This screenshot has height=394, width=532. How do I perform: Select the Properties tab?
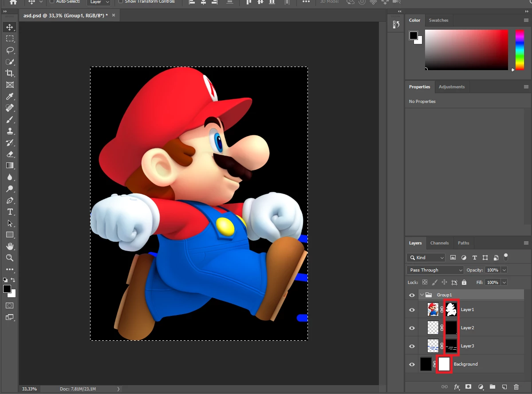419,87
